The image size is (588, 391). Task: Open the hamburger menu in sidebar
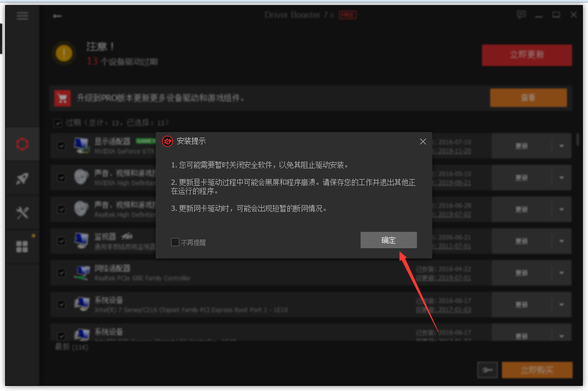22,15
